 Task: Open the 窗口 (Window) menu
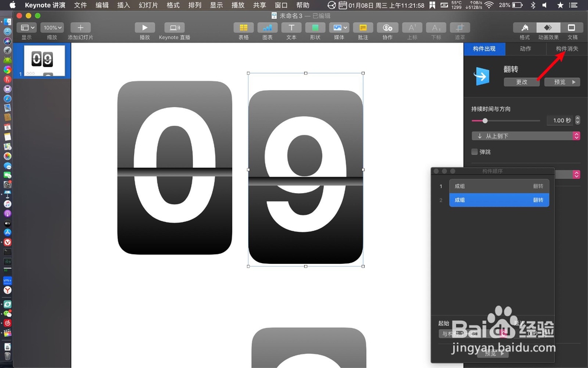pos(281,5)
